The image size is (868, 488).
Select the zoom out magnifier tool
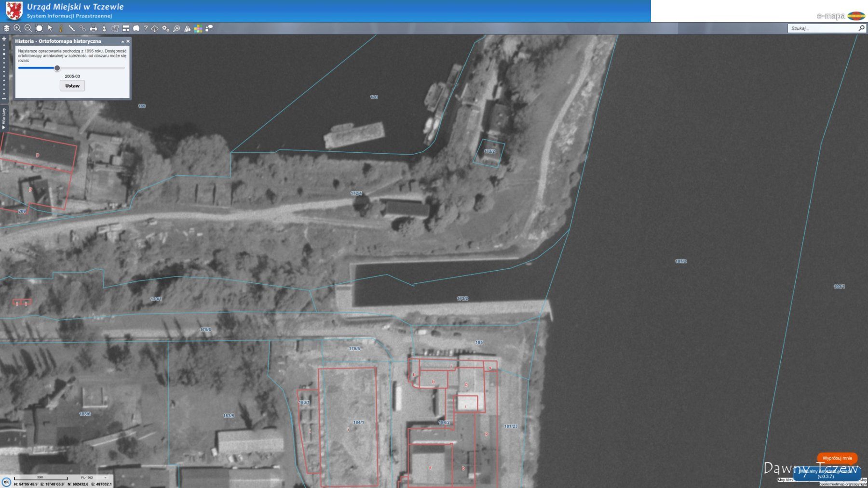tap(28, 28)
